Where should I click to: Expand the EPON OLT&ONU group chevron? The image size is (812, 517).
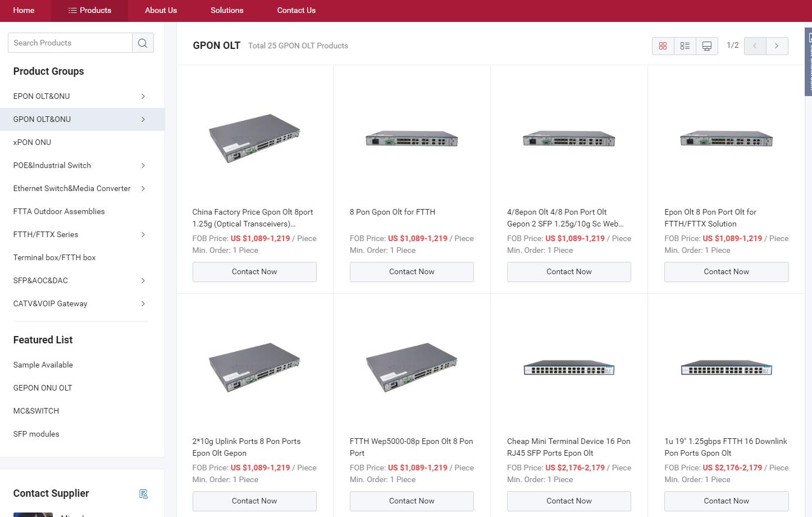click(143, 96)
